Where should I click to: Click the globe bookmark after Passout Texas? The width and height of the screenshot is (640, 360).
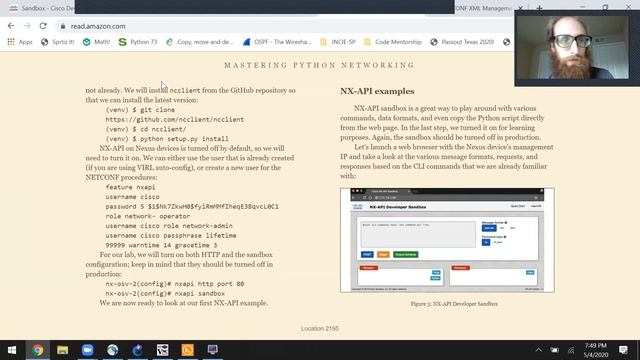(507, 42)
